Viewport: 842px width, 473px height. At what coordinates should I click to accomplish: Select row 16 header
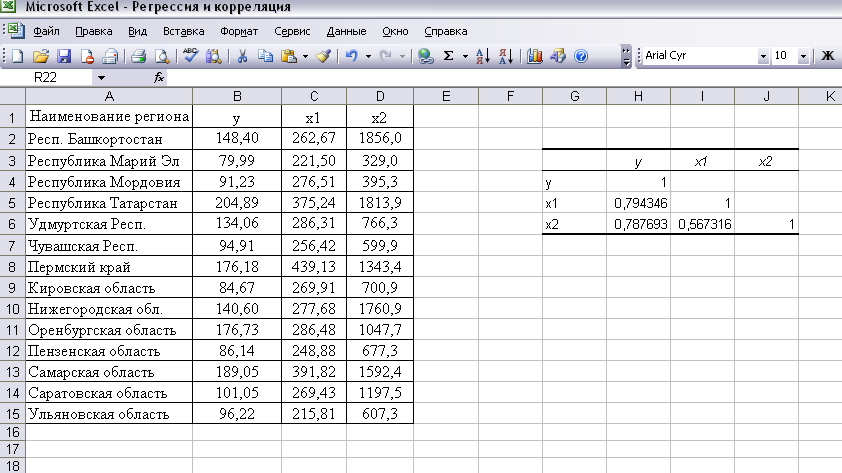click(x=12, y=432)
